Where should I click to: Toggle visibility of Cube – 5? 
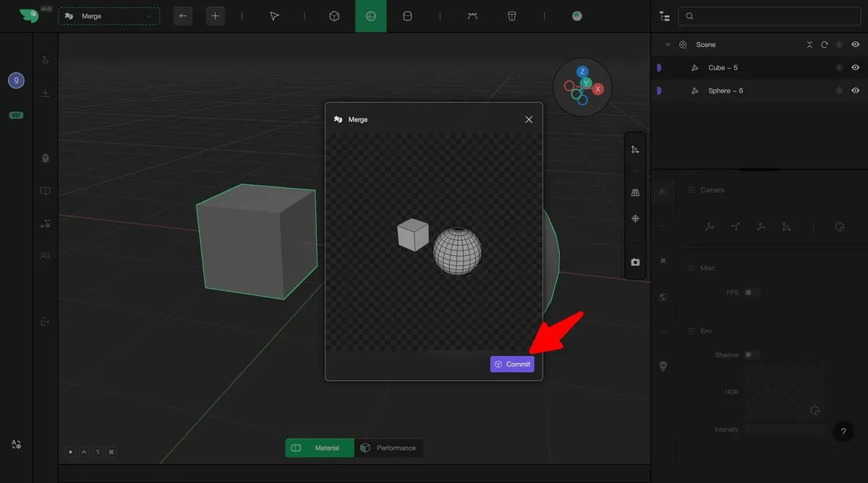(855, 68)
